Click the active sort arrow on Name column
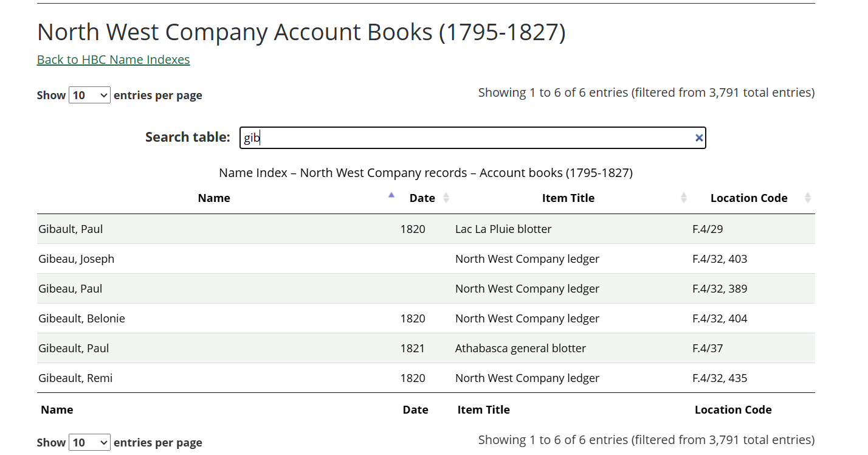Image resolution: width=868 pixels, height=455 pixels. (391, 194)
